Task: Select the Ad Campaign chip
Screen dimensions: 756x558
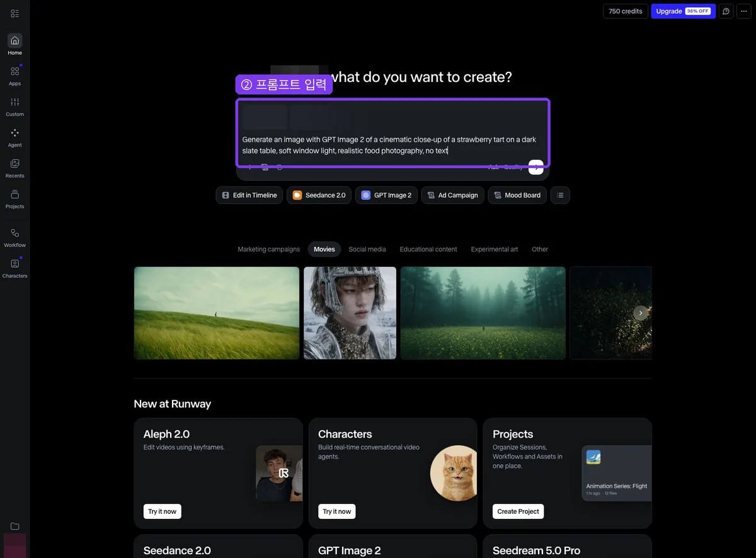Action: coord(453,195)
